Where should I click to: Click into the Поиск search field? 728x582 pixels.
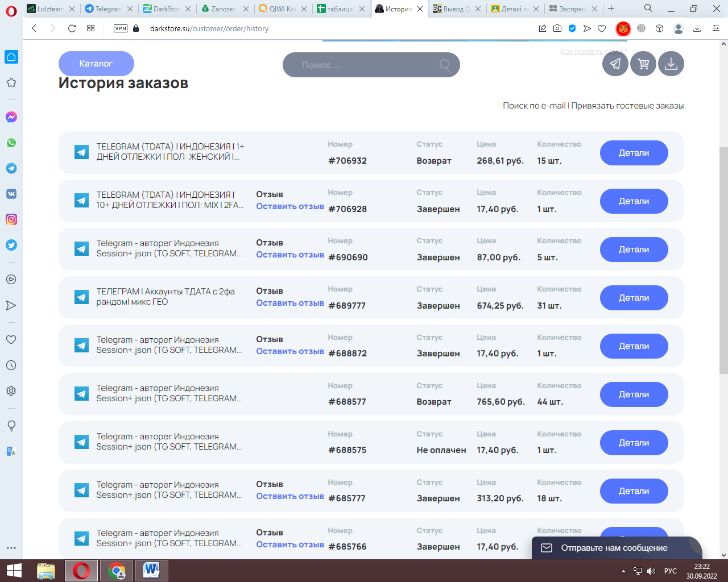tap(371, 65)
